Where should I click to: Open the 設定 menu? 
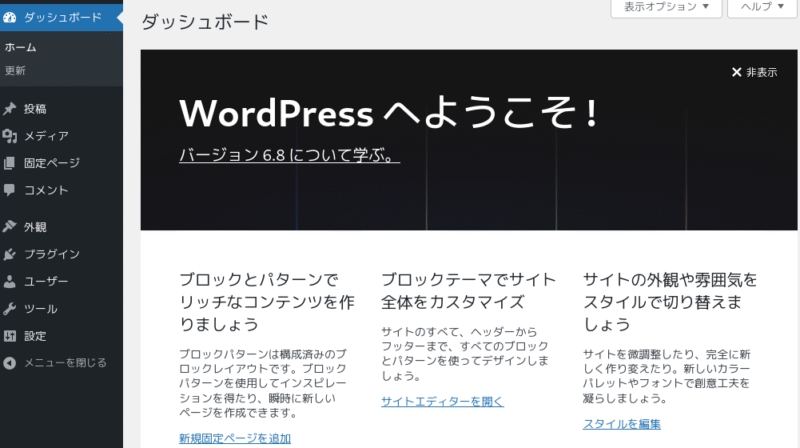tap(61, 336)
